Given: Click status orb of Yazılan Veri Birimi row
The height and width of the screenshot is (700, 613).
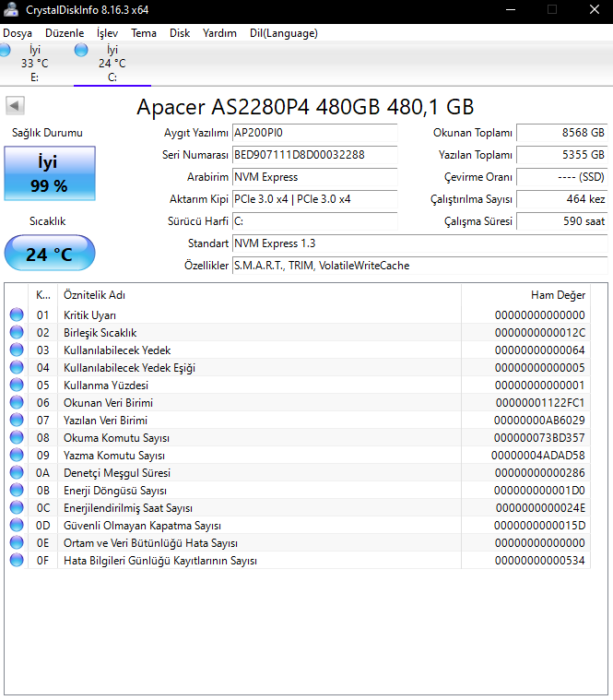Looking at the screenshot, I should coord(17,420).
